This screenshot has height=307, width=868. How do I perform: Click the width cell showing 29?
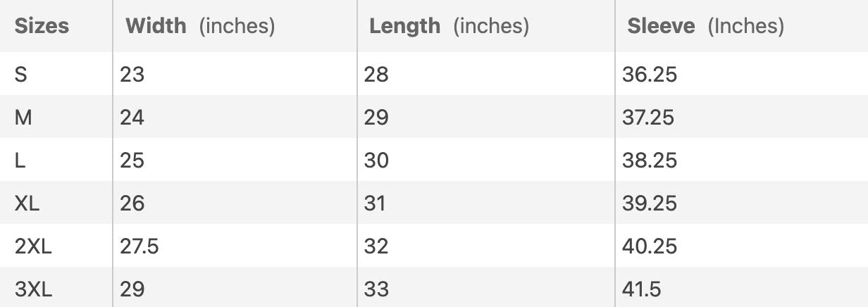coord(132,289)
